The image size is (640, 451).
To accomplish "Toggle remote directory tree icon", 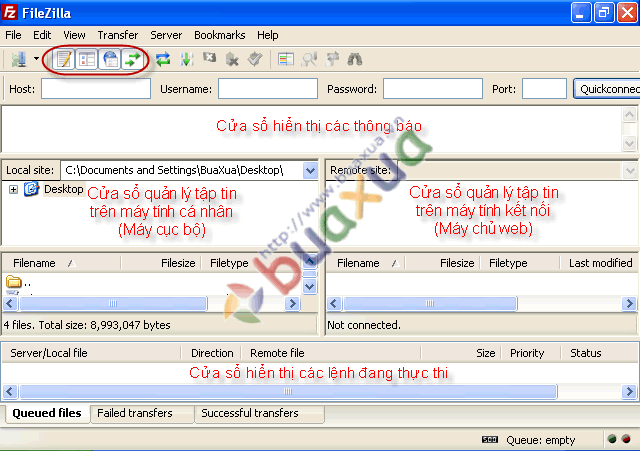I will tap(110, 60).
